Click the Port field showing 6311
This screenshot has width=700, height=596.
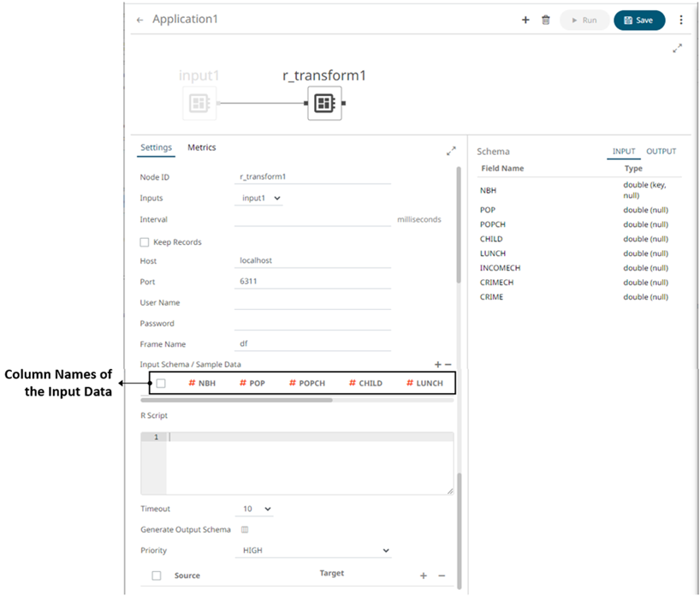click(x=312, y=282)
